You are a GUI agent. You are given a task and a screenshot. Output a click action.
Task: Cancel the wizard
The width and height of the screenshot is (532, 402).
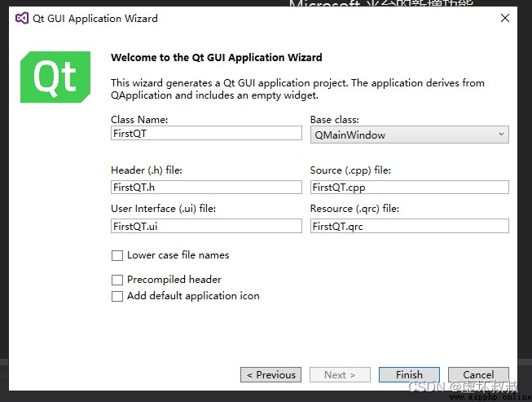(478, 374)
